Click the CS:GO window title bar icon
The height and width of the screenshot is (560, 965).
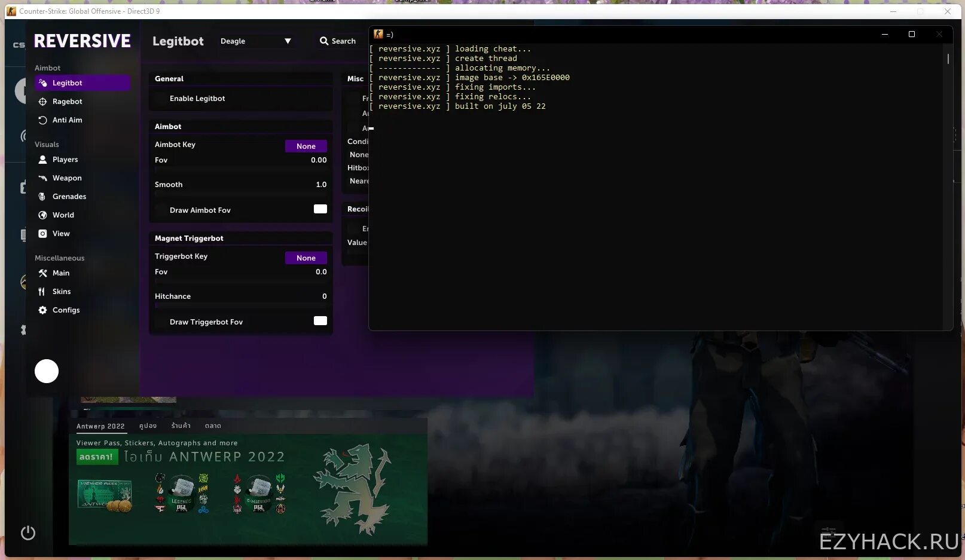click(11, 11)
